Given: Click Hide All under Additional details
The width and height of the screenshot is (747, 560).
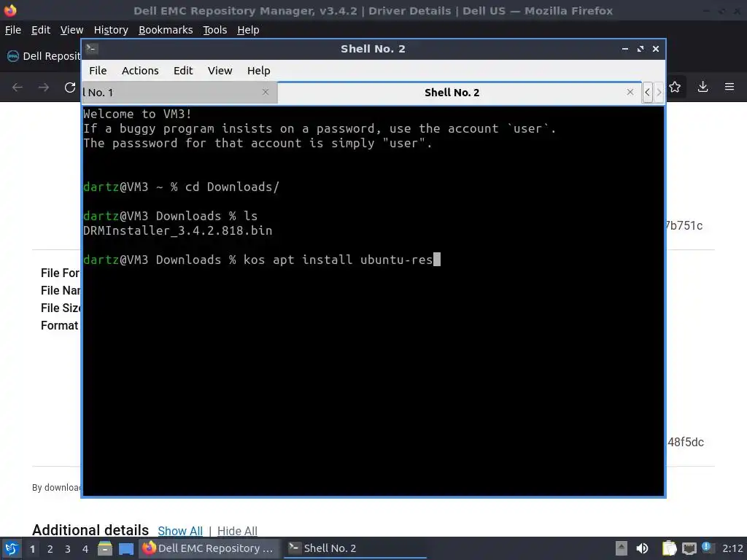Looking at the screenshot, I should click(237, 531).
